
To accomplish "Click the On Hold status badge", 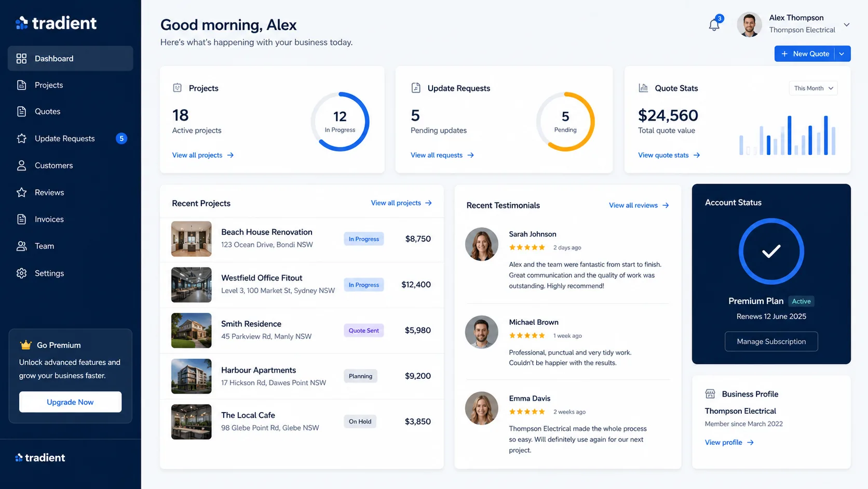I will coord(360,422).
